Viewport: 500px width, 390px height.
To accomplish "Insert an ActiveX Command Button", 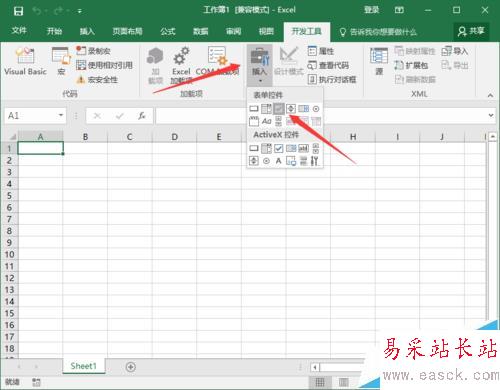I will [x=254, y=148].
